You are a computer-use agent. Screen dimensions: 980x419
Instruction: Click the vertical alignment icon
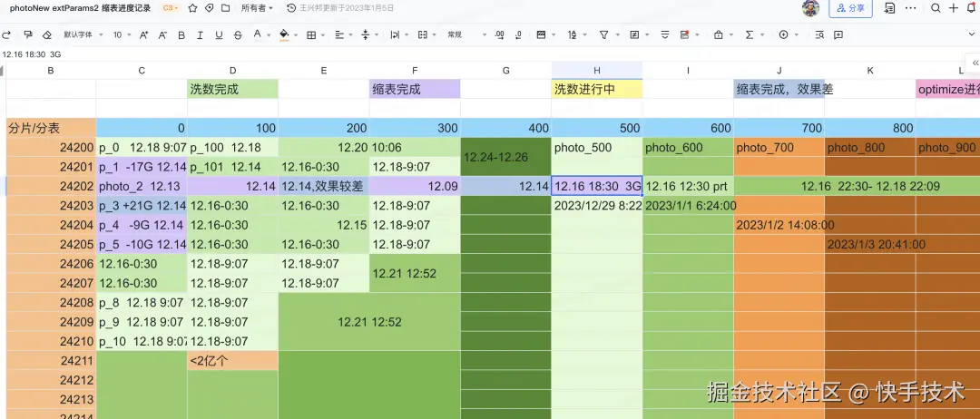(x=367, y=35)
